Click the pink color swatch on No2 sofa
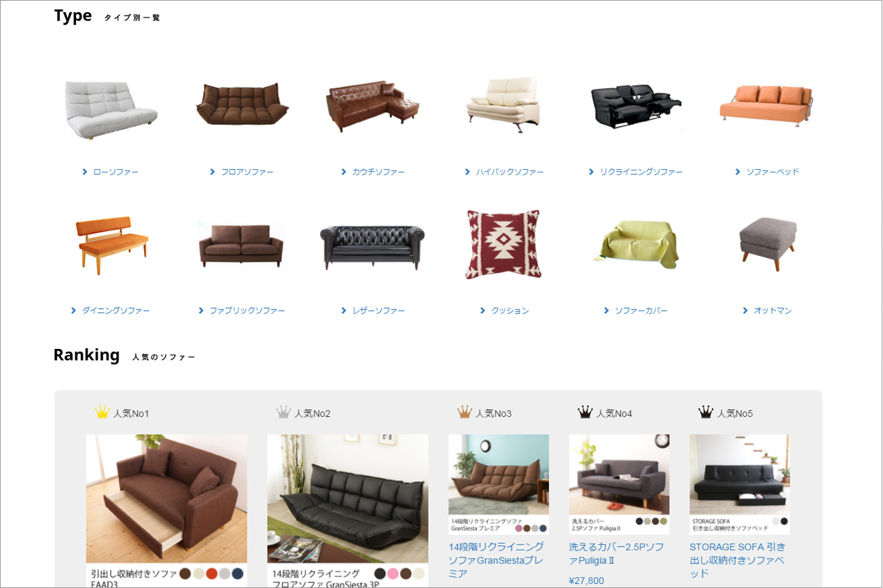Viewport: 883px width, 588px height. click(393, 574)
